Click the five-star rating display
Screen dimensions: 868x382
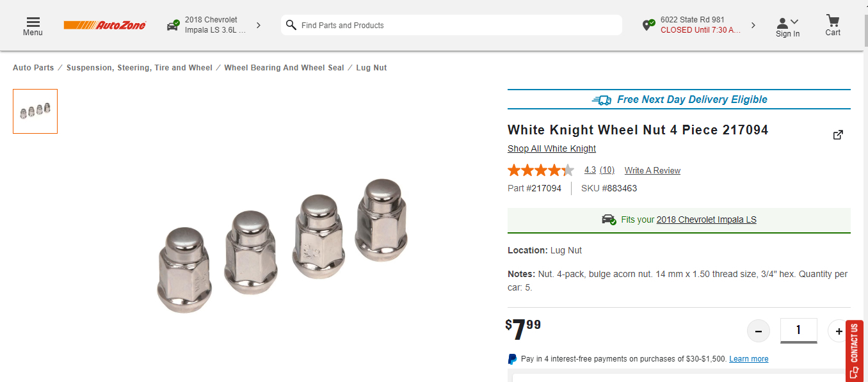(x=541, y=170)
